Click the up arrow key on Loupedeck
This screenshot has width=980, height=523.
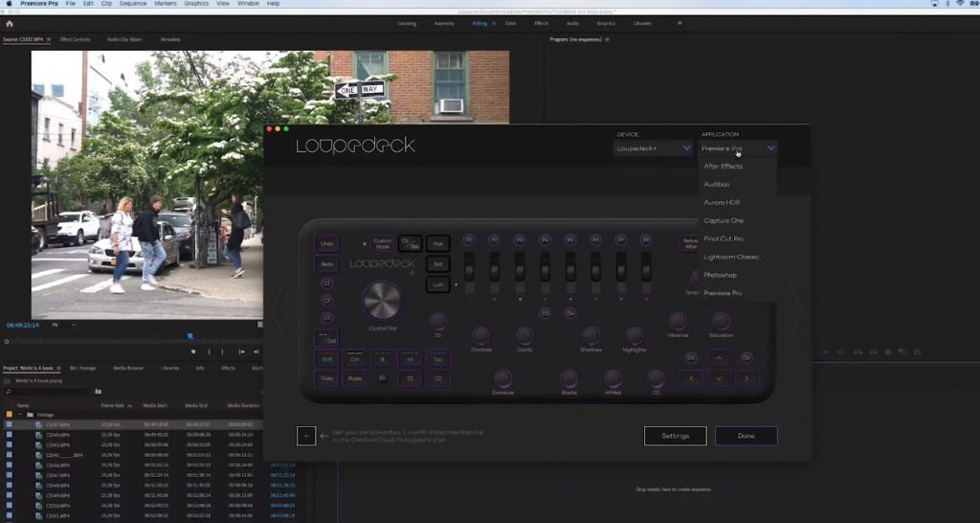[719, 358]
